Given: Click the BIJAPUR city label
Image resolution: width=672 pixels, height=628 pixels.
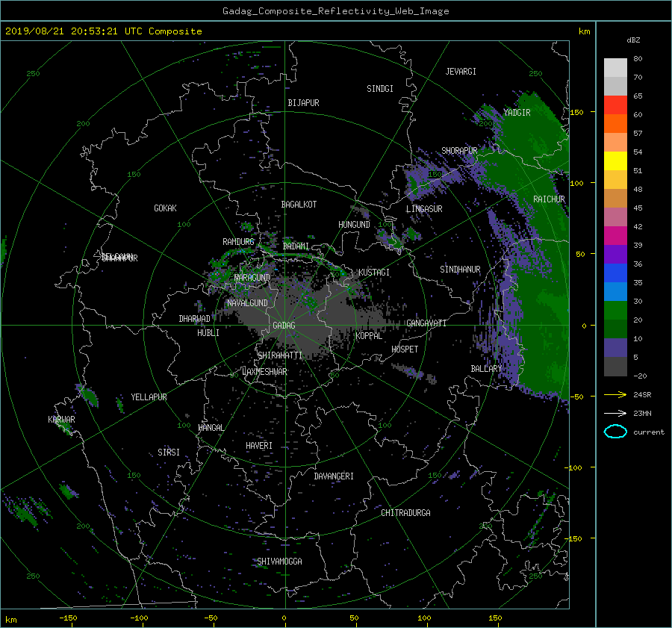Looking at the screenshot, I should pyautogui.click(x=303, y=103).
